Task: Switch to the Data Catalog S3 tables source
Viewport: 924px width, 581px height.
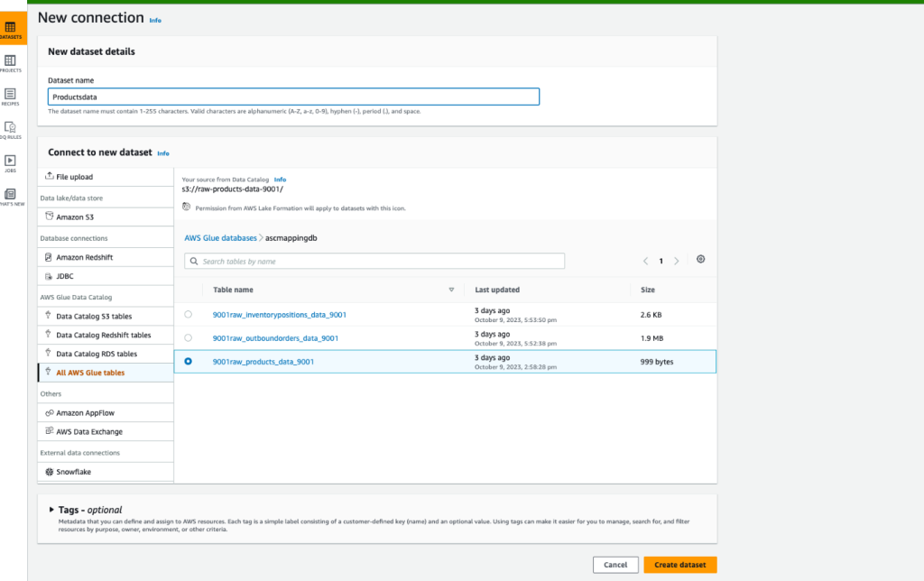Action: [x=96, y=316]
